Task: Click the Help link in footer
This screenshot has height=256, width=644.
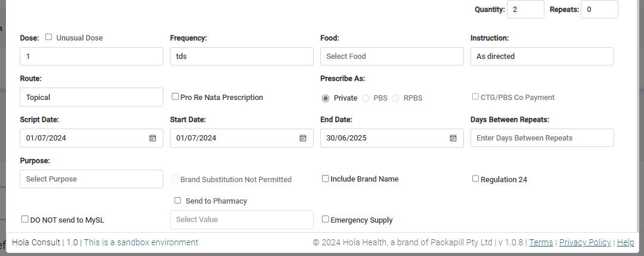Action: coord(626,242)
